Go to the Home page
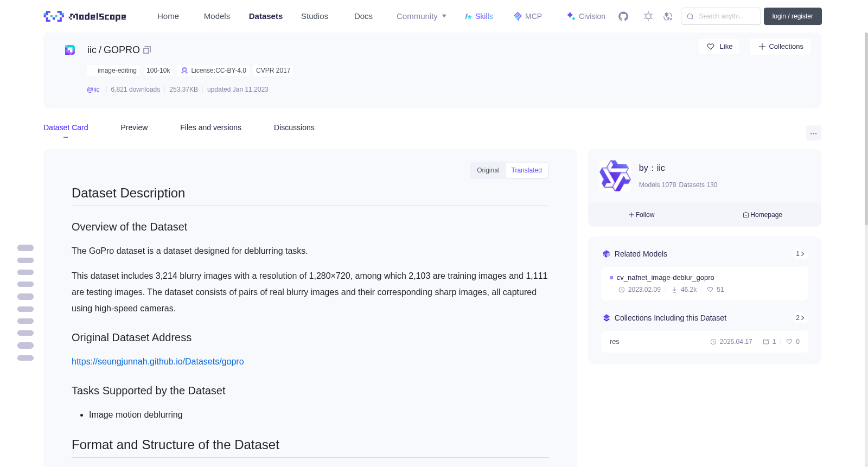This screenshot has width=868, height=467. (168, 16)
